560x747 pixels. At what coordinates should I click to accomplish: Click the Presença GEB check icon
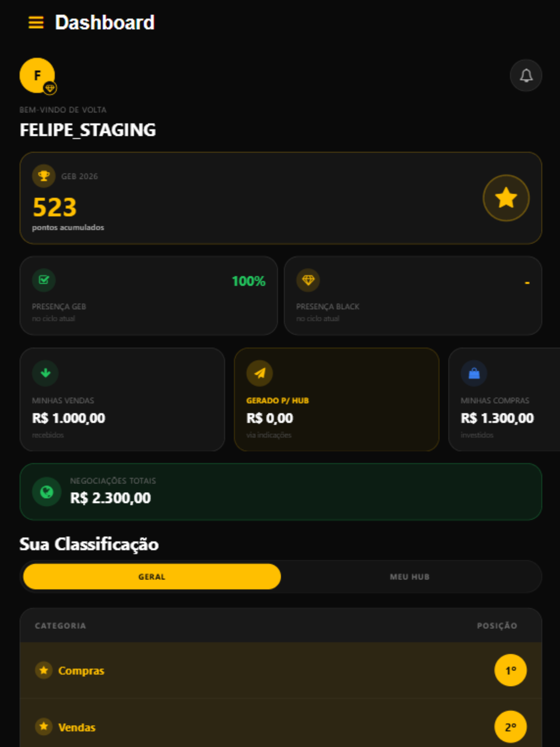coord(44,280)
